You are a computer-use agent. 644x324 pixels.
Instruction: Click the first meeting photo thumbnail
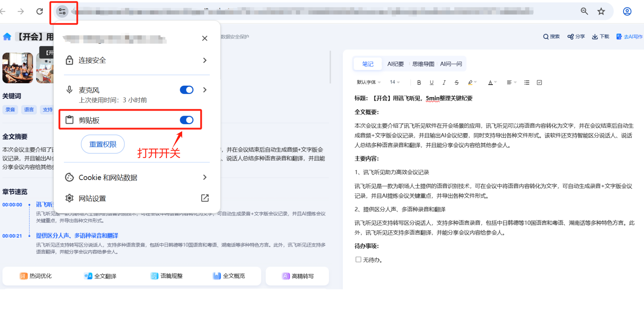click(x=18, y=68)
